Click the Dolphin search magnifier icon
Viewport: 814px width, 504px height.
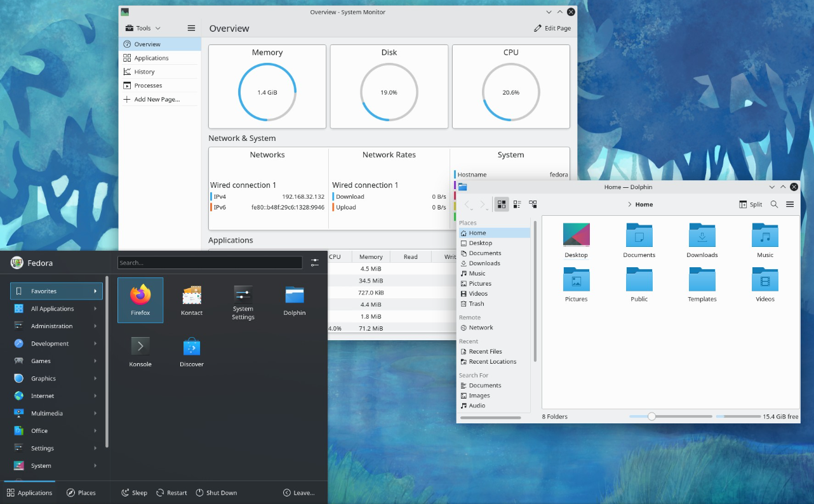pyautogui.click(x=774, y=204)
